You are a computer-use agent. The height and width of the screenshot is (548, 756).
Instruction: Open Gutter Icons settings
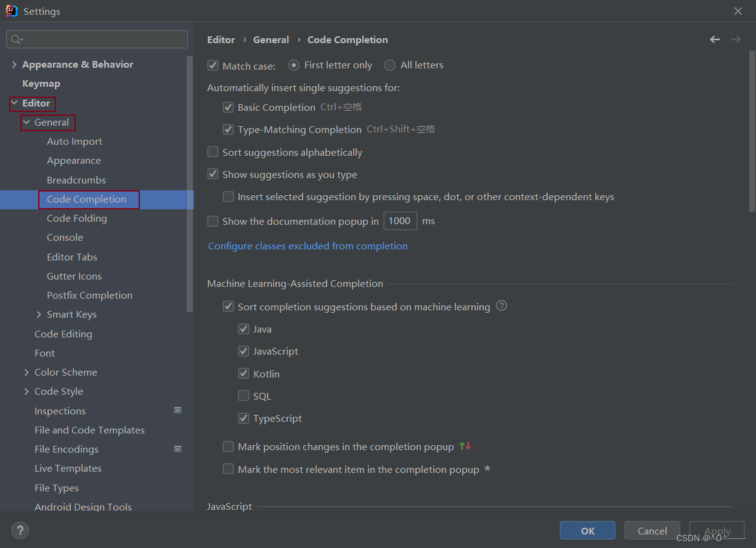point(74,276)
